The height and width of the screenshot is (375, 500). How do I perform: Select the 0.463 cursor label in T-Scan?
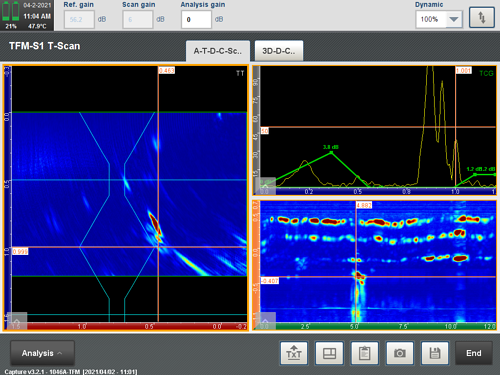166,70
